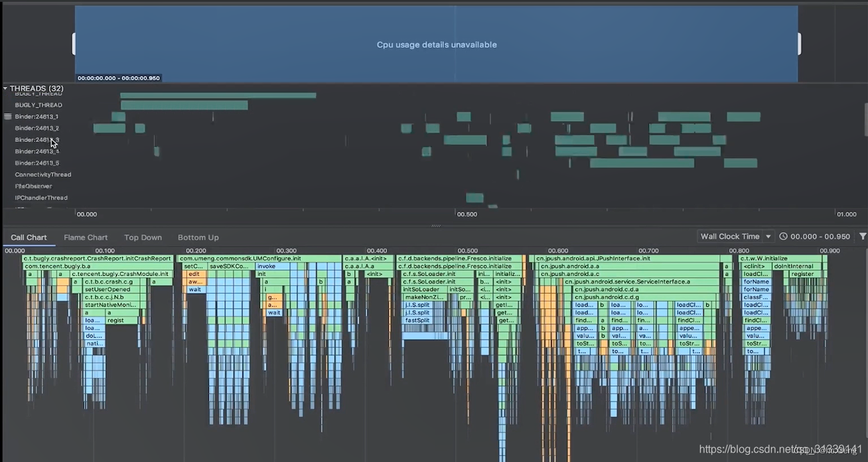This screenshot has width=868, height=462.
Task: Select thread Binder:24613_3
Action: click(x=37, y=140)
